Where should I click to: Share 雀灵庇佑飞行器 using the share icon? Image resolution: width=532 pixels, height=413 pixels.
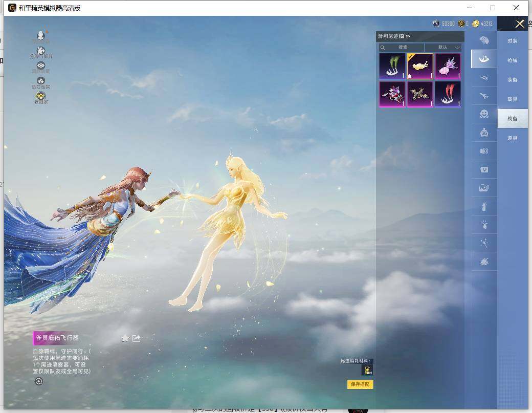point(137,338)
